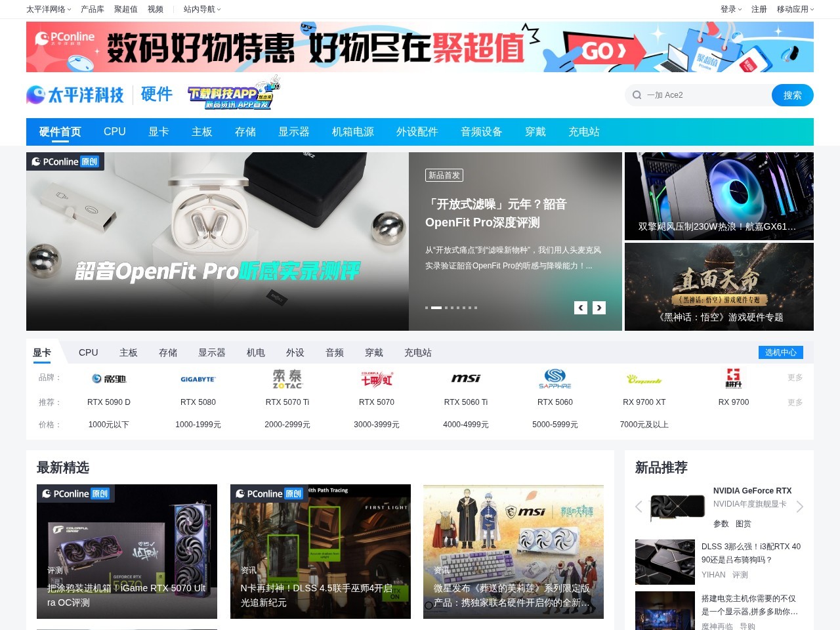The width and height of the screenshot is (840, 630).
Task: Open the 机箱电源 navigation menu item
Action: pyautogui.click(x=352, y=132)
